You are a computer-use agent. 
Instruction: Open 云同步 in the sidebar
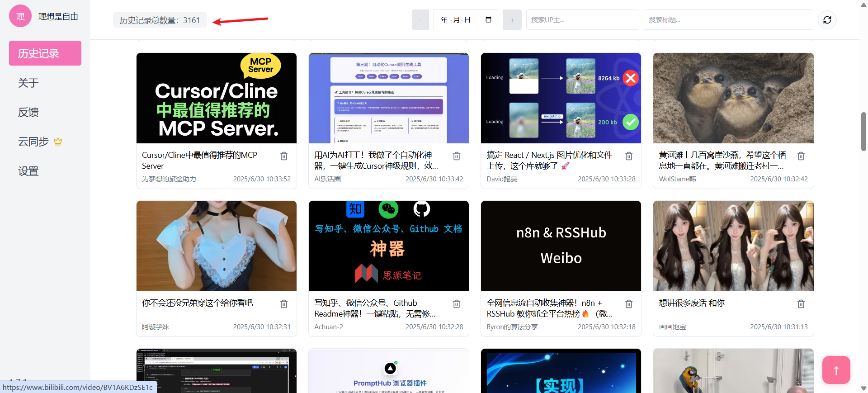33,142
